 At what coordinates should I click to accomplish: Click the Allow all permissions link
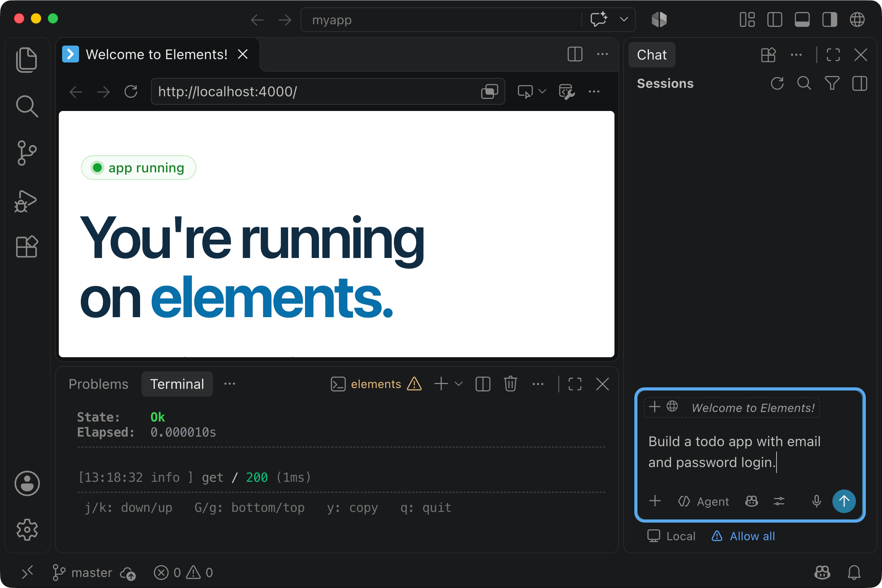[x=743, y=536]
